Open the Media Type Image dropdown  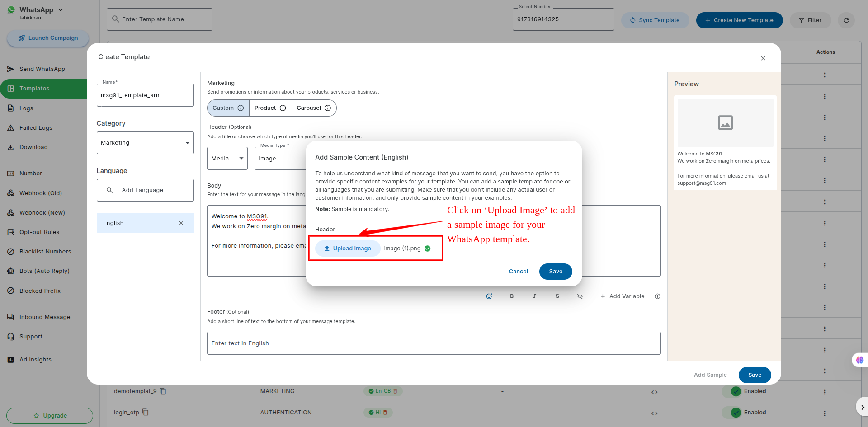[280, 159]
